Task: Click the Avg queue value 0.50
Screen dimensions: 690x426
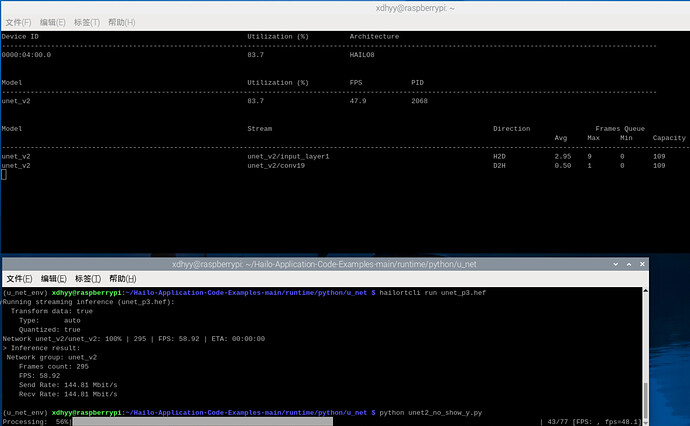Action: coord(563,165)
